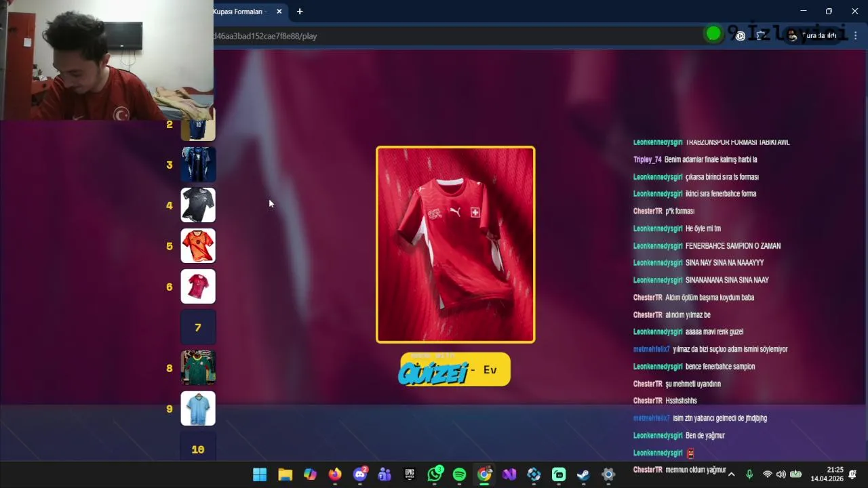Launch Copilot from the taskbar

(x=310, y=474)
